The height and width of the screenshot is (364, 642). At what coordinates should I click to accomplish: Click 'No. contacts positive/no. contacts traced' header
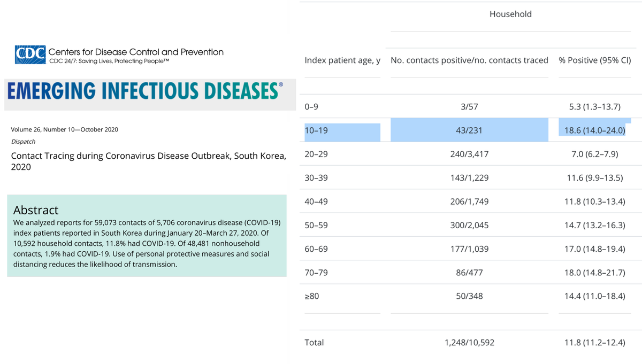point(469,60)
